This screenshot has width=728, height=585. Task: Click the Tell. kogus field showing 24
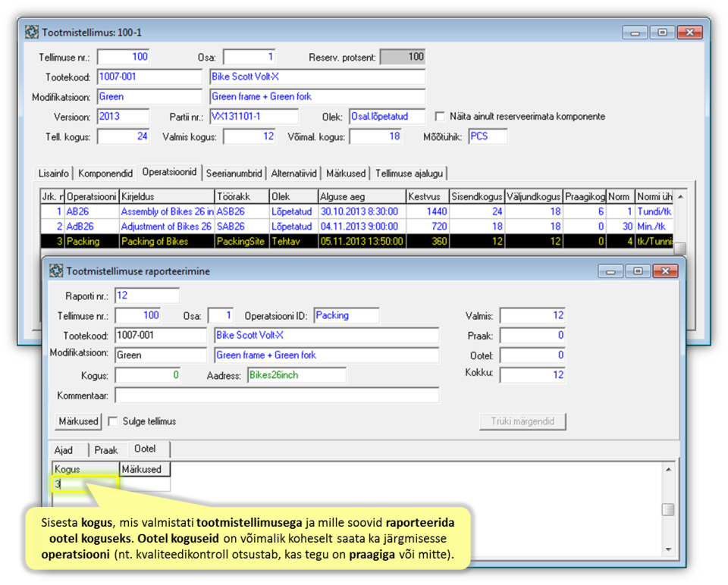click(x=123, y=136)
